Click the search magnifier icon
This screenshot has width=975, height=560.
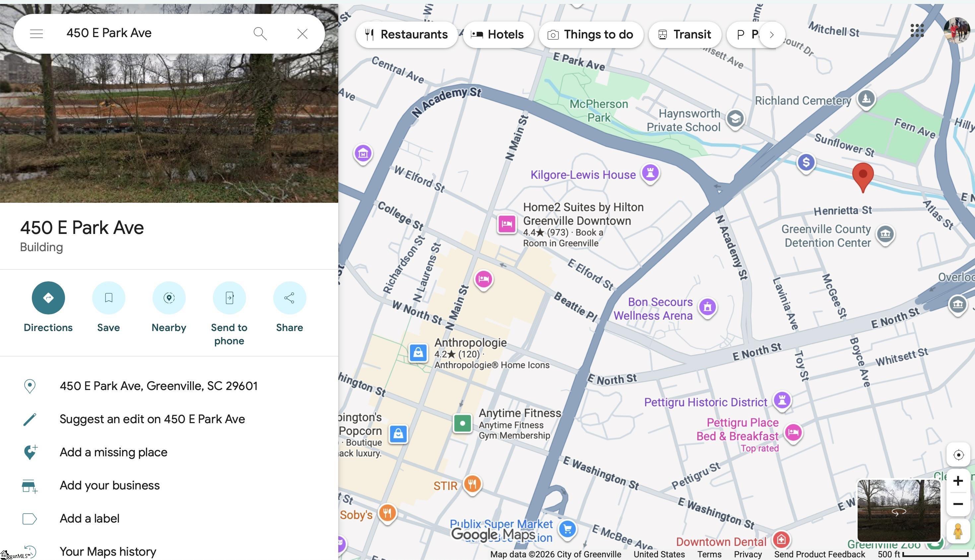click(x=260, y=34)
